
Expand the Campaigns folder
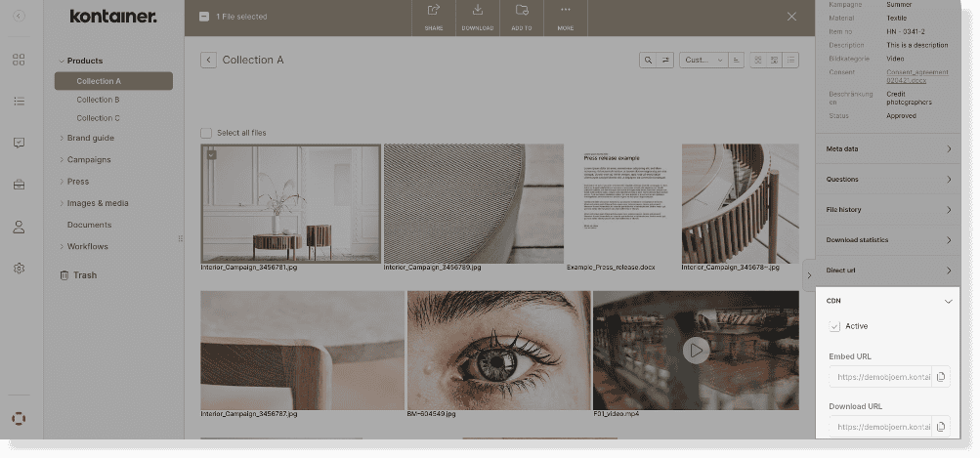point(62,160)
